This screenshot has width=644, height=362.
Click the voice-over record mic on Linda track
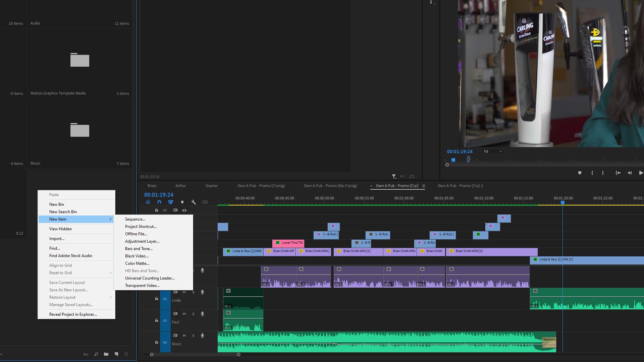click(202, 292)
